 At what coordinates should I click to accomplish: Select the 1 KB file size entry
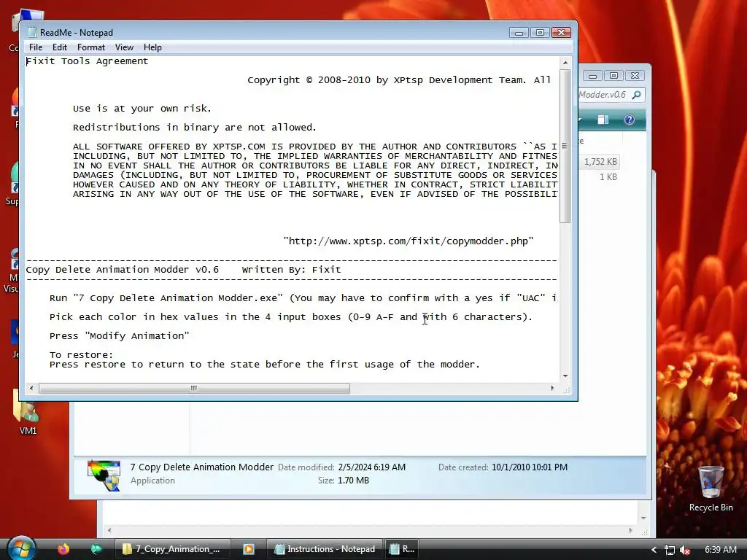click(x=608, y=177)
